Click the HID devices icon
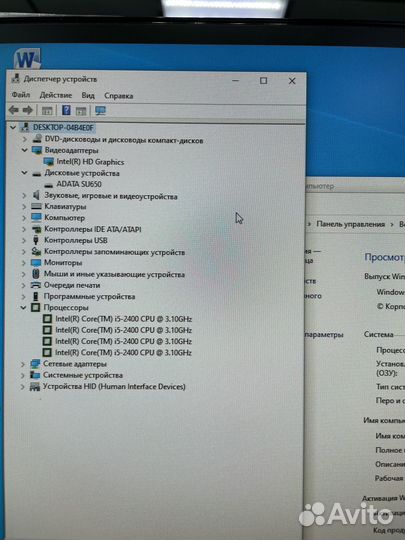Viewport: 405px width, 540px height. tap(35, 387)
